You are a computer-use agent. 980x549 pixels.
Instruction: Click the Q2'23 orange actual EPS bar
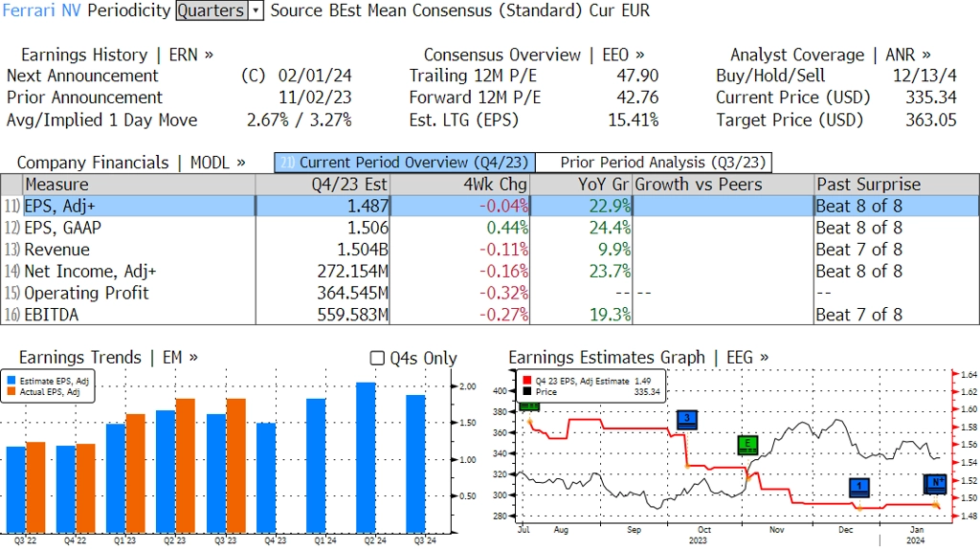click(x=185, y=466)
